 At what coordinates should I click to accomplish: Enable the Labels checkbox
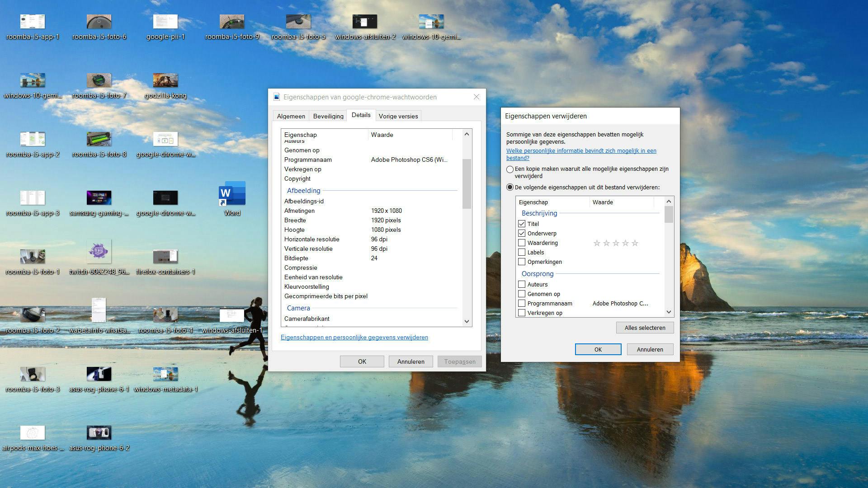click(x=522, y=252)
